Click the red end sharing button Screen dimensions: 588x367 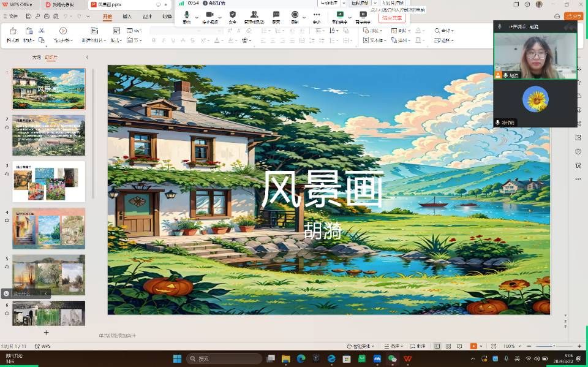pos(392,18)
